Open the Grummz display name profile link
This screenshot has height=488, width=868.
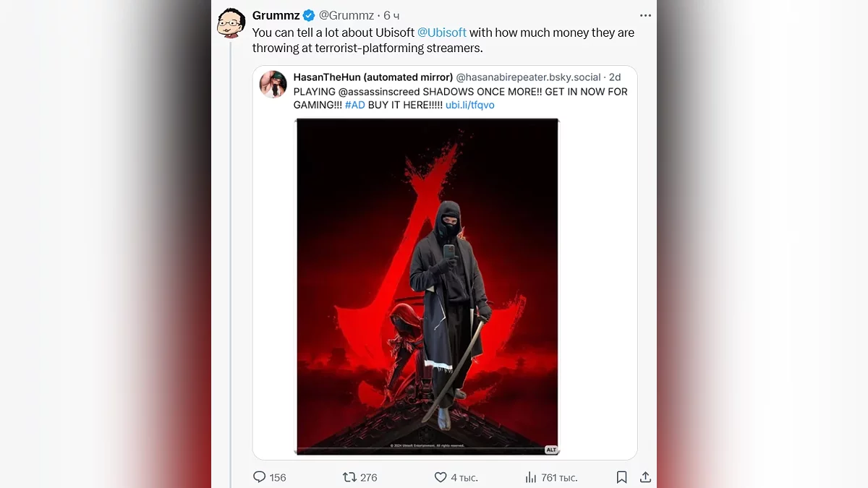click(x=276, y=15)
